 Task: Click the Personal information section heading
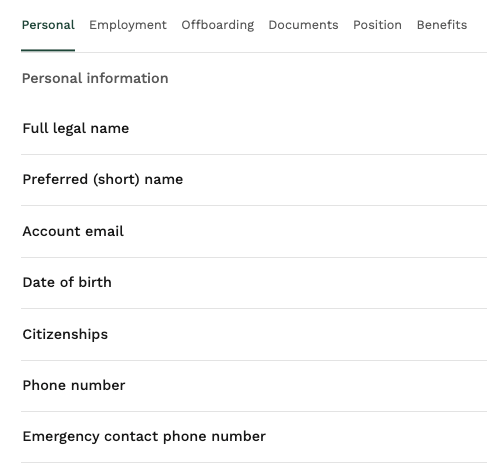95,78
